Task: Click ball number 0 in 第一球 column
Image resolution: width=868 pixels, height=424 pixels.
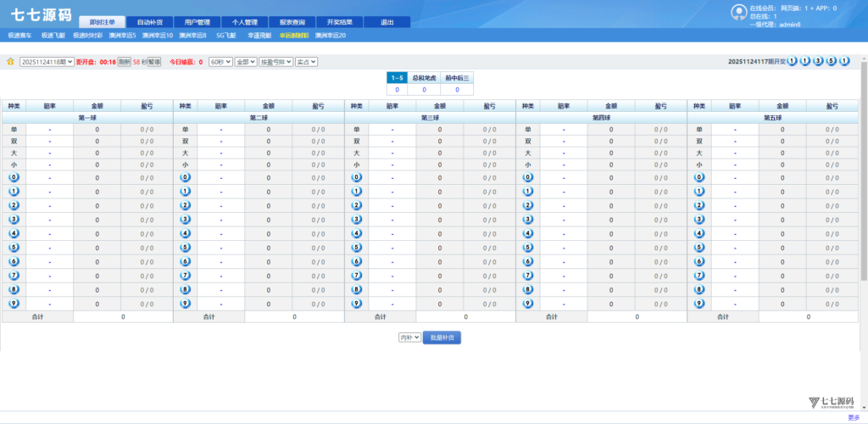Action: [x=14, y=178]
